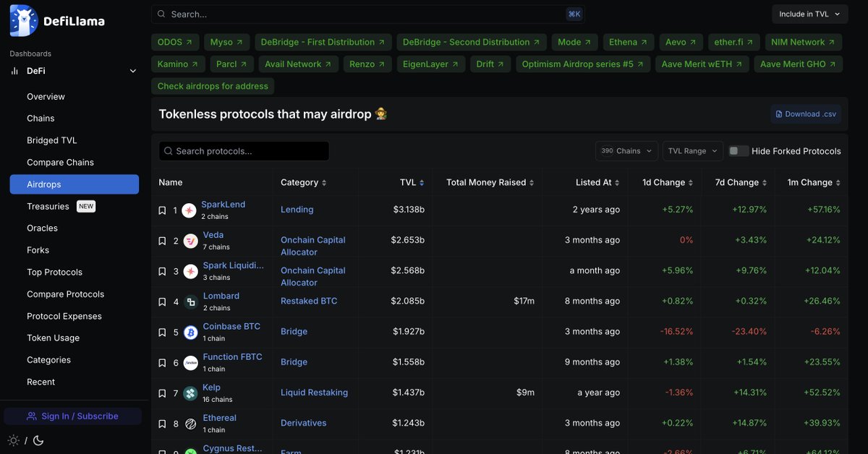Viewport: 868px width, 454px height.
Task: Toggle Hide Forked Protocols switch
Action: pyautogui.click(x=739, y=151)
